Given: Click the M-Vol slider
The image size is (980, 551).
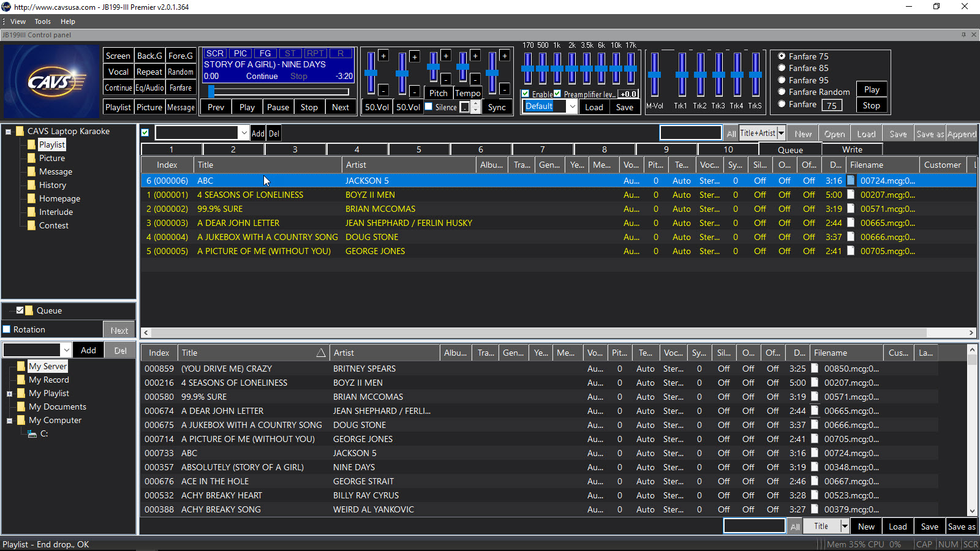Looking at the screenshot, I should pyautogui.click(x=654, y=74).
